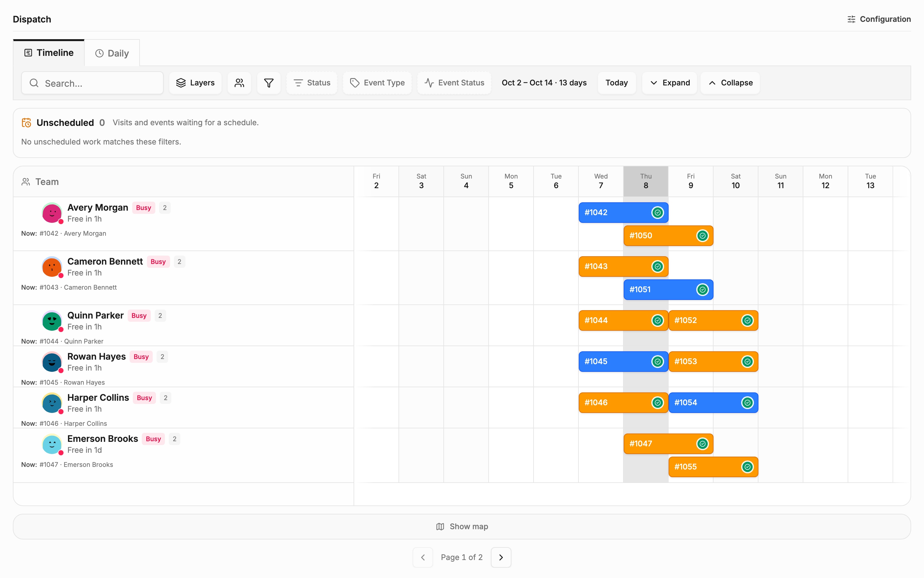Click the Unscheduled calendar icon
924x578 pixels.
click(26, 123)
